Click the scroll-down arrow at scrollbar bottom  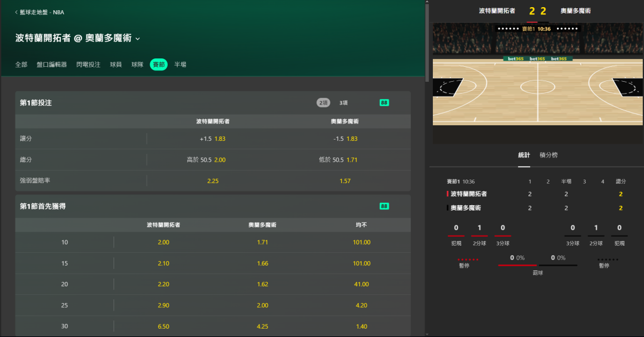pos(427,334)
